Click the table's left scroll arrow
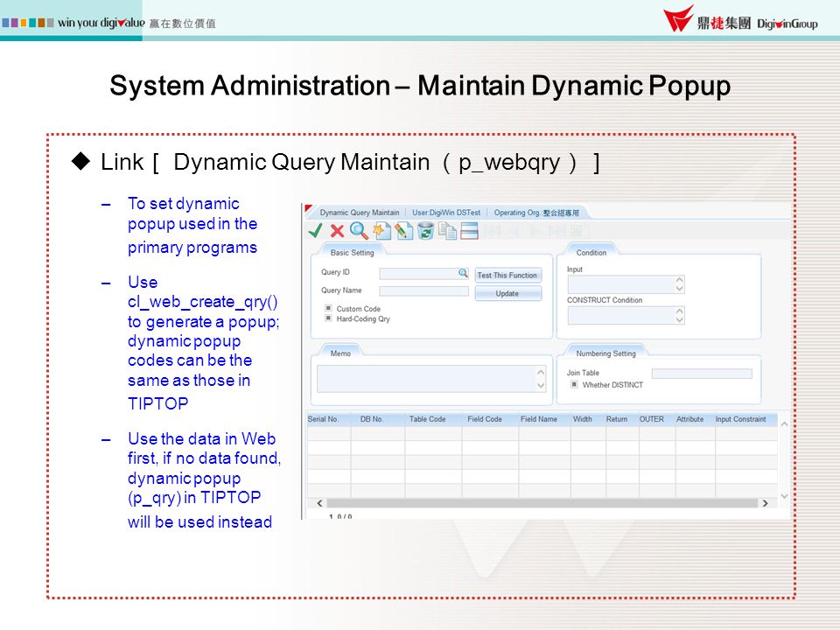The height and width of the screenshot is (630, 840). (x=319, y=503)
